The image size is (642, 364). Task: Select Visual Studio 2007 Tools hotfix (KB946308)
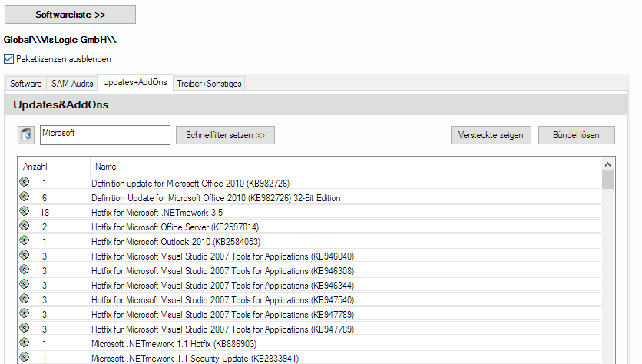click(223, 271)
